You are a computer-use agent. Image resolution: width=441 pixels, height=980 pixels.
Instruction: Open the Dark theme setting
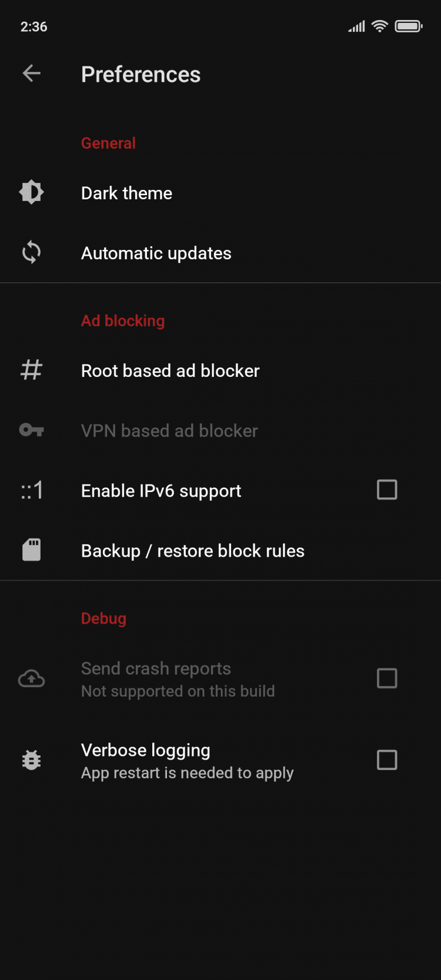[126, 193]
